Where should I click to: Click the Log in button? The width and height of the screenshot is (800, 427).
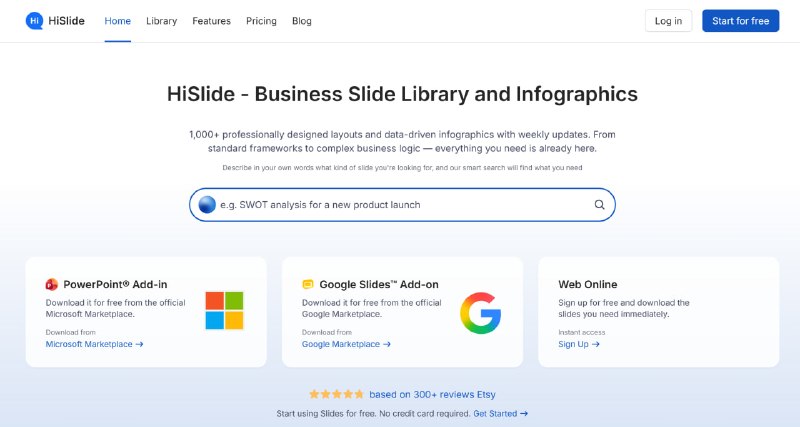pos(668,21)
